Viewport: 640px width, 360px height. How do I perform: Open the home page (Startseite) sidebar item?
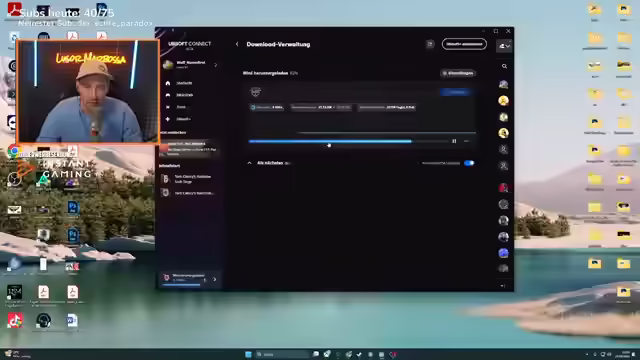coord(180,83)
